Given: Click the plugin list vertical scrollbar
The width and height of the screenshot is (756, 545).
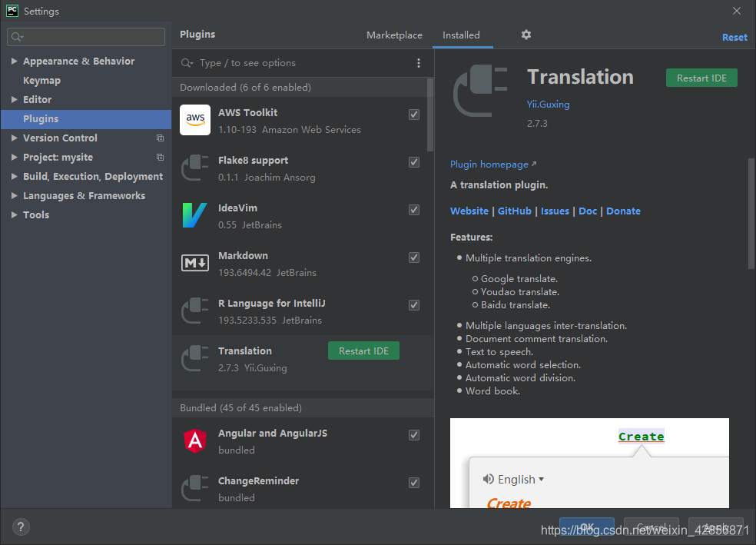Looking at the screenshot, I should click(430, 115).
